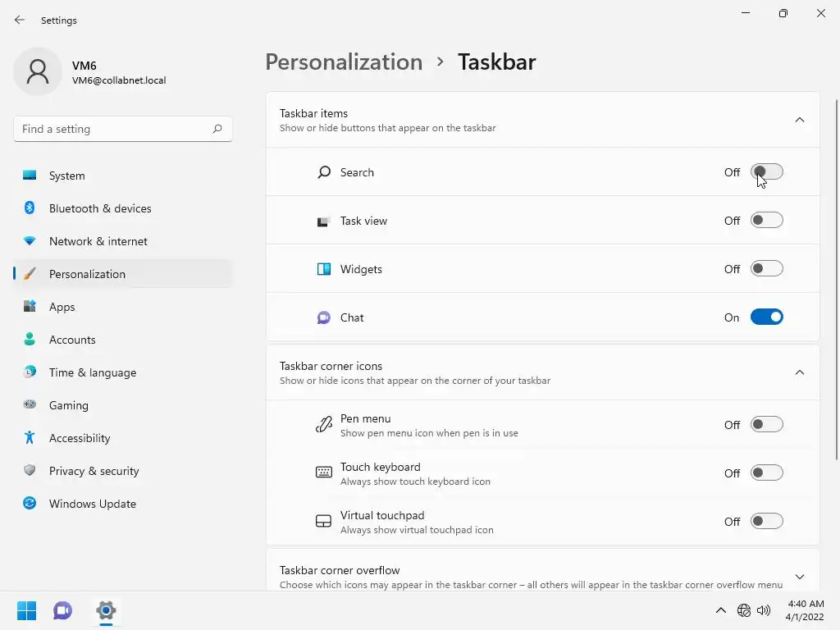
Task: Collapse the Taskbar corner icons section
Action: tap(800, 372)
